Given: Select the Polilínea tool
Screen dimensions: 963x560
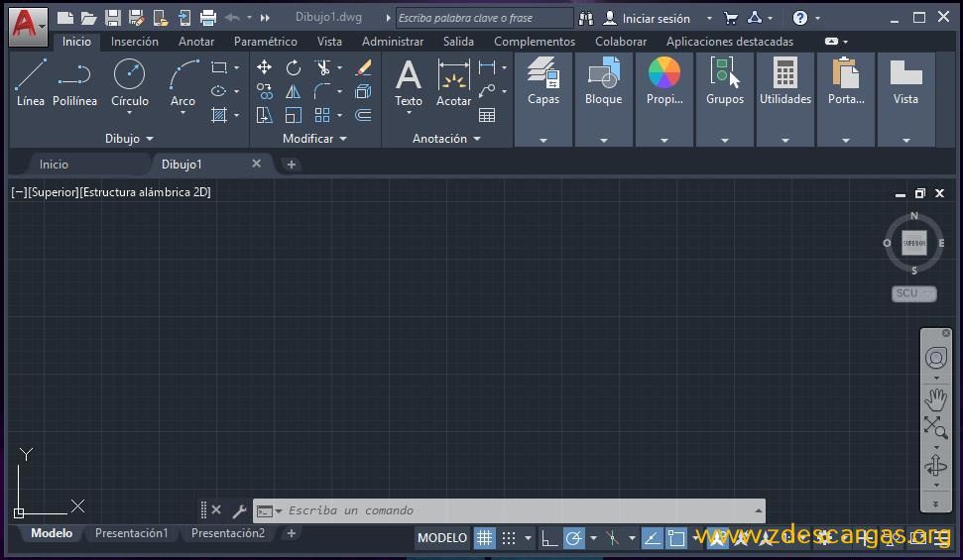Looking at the screenshot, I should coord(74,83).
